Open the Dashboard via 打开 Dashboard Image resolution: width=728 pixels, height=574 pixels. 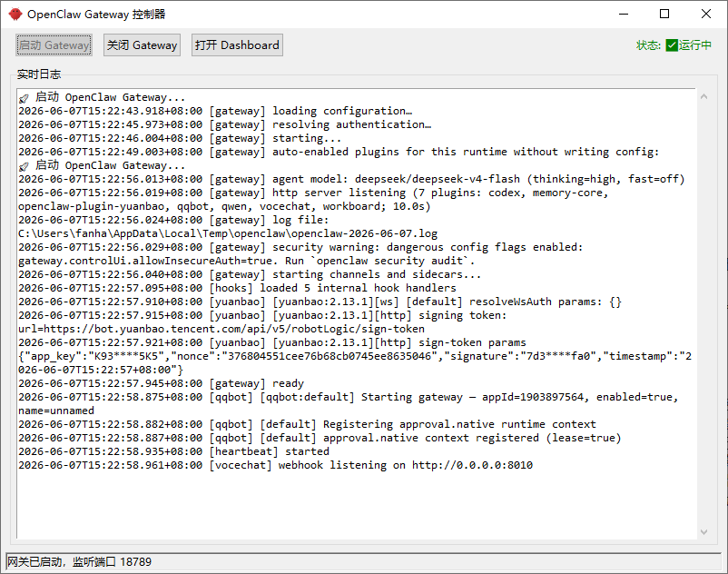237,45
